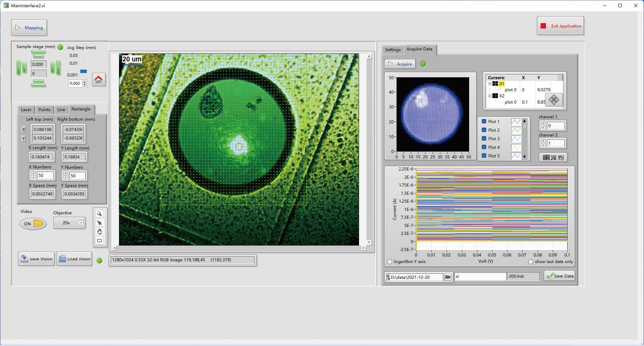Check show last data only
This screenshot has width=644, height=346.
(x=530, y=262)
